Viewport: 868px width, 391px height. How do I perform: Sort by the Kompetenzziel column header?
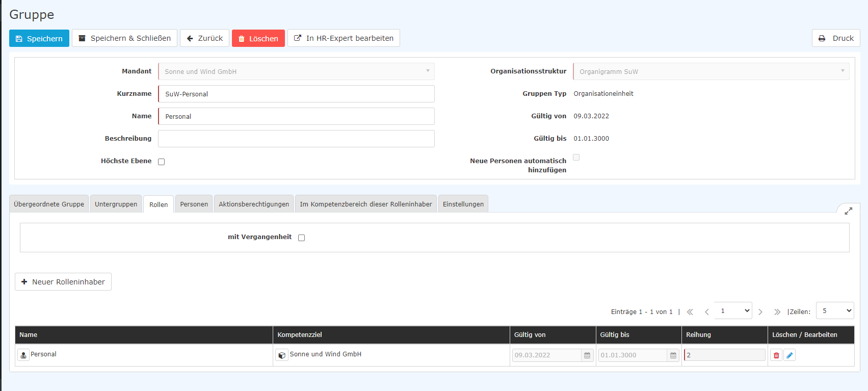pyautogui.click(x=391, y=335)
